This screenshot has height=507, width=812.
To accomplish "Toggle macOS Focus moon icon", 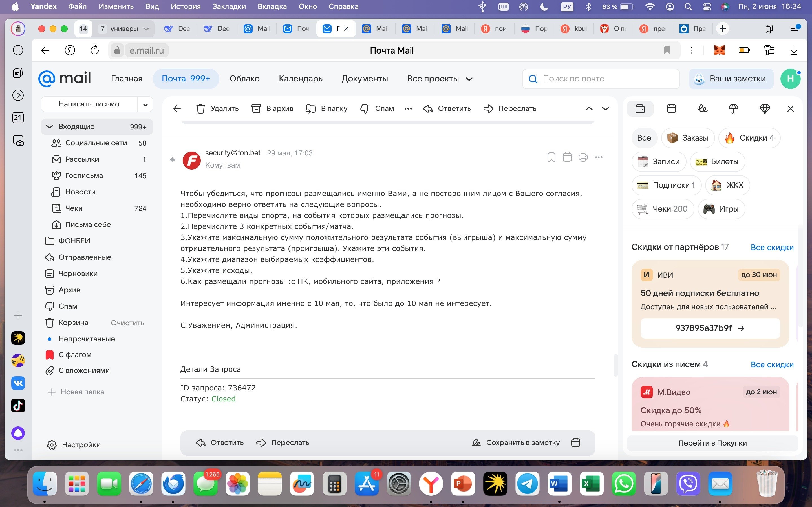I will pos(544,7).
